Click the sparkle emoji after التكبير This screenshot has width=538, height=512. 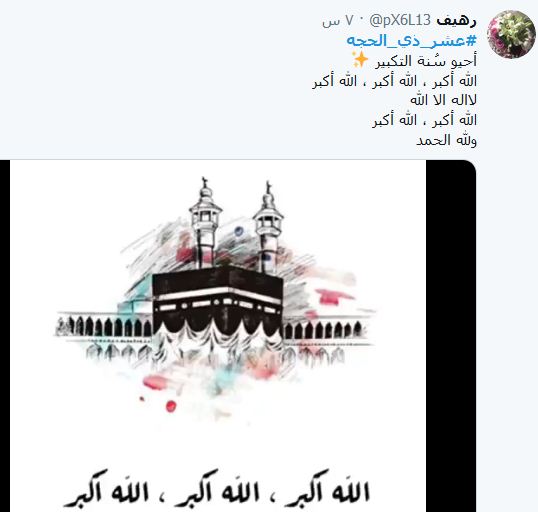click(x=360, y=60)
